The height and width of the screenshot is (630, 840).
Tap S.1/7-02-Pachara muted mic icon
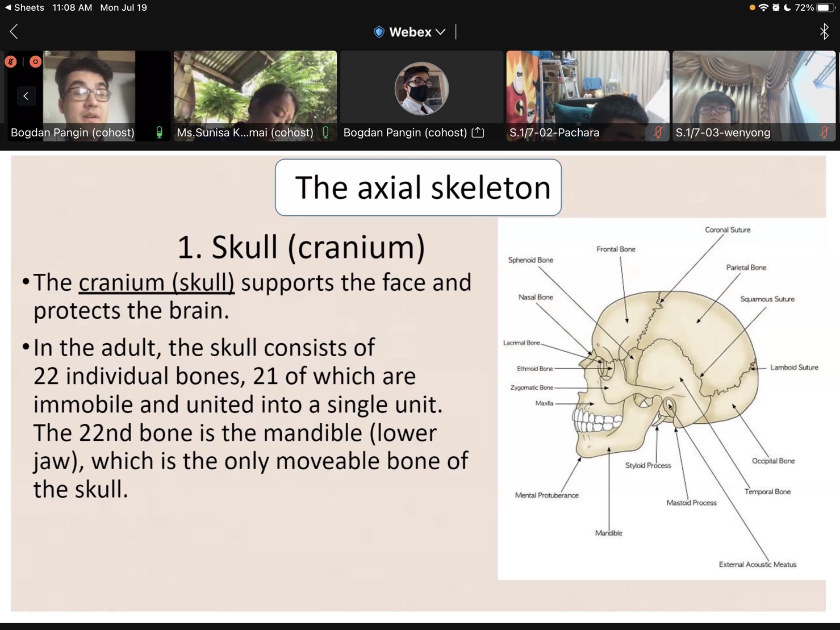click(658, 132)
